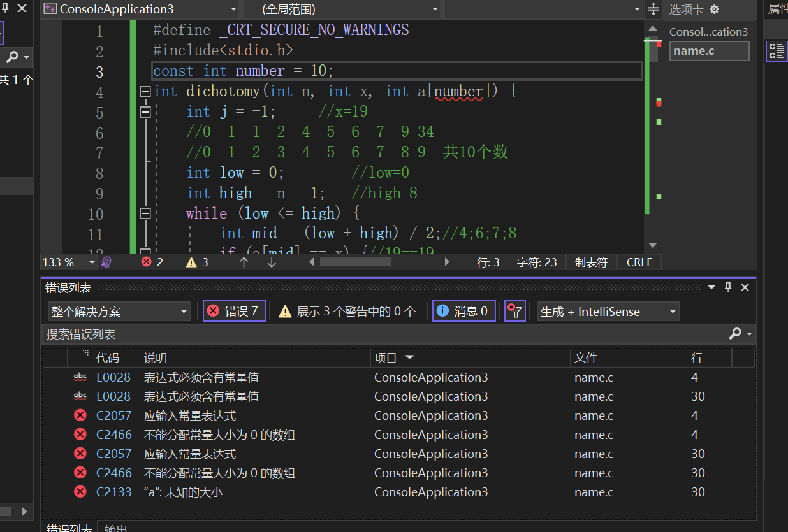The width and height of the screenshot is (788, 532).
Task: Click the editor error count 2 indicator
Action: tap(152, 262)
